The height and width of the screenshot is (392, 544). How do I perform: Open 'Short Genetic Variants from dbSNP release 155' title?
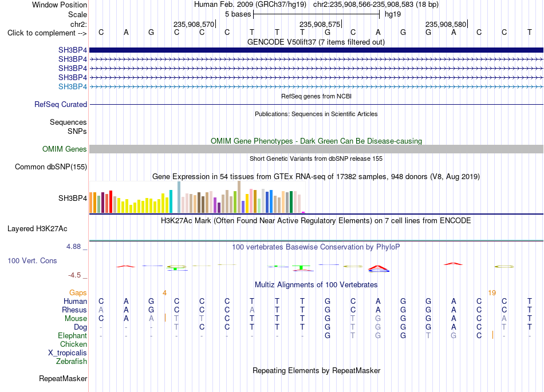(316, 159)
